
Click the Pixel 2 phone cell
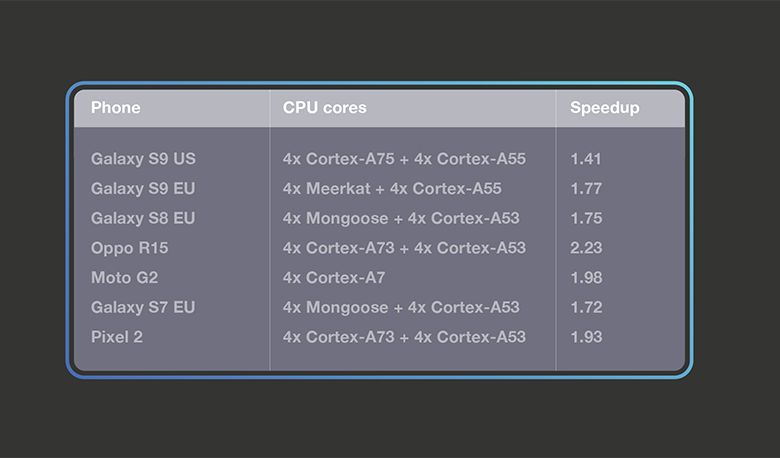117,337
